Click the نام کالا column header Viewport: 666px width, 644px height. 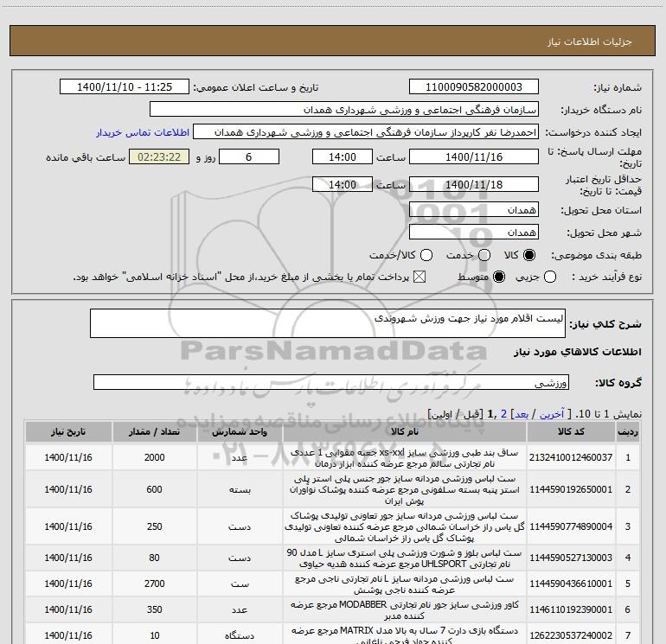point(405,431)
